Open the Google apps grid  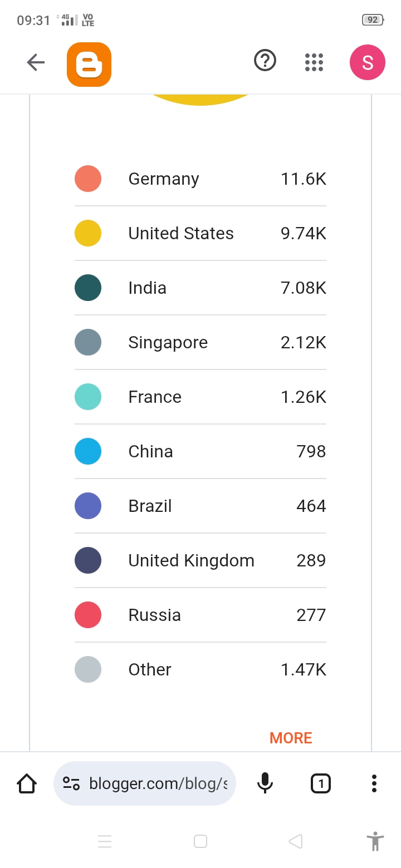tap(314, 62)
